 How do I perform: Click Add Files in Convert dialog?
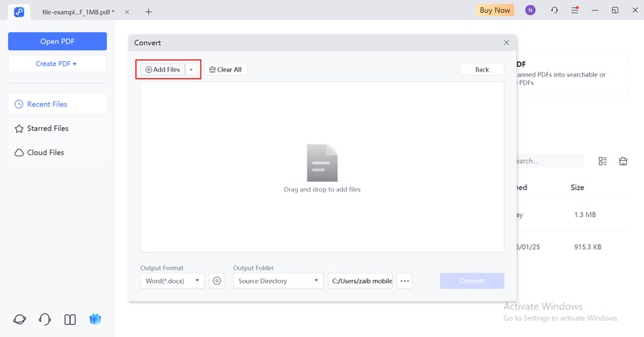[163, 69]
